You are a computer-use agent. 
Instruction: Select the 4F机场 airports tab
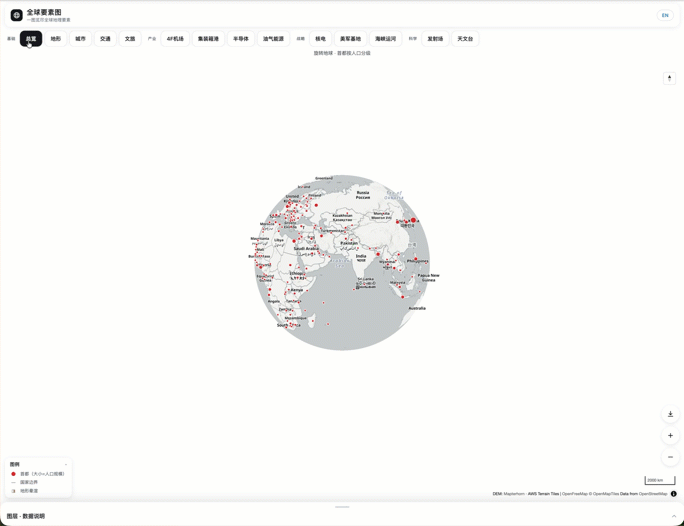click(175, 39)
